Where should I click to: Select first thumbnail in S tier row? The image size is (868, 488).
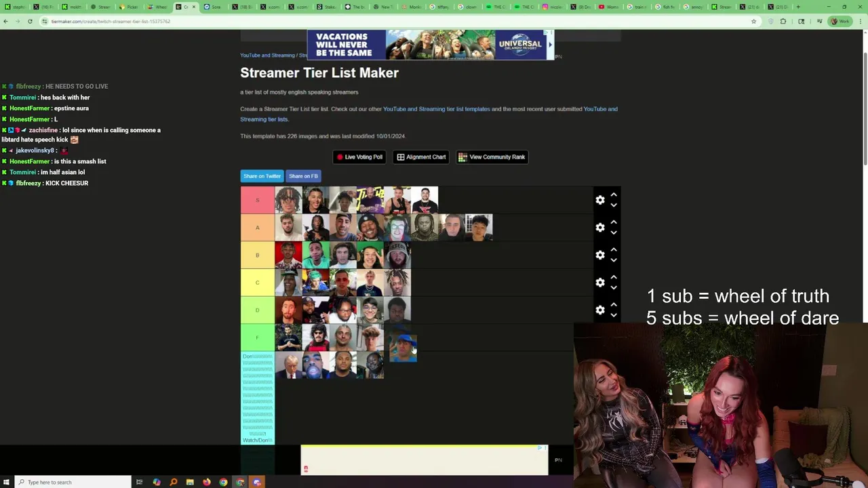(288, 200)
